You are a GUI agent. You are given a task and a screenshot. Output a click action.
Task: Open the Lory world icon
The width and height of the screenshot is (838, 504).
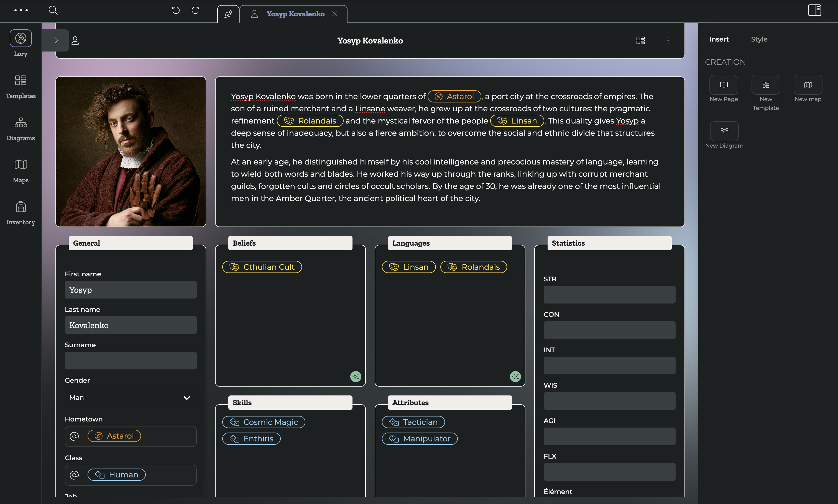pyautogui.click(x=21, y=38)
